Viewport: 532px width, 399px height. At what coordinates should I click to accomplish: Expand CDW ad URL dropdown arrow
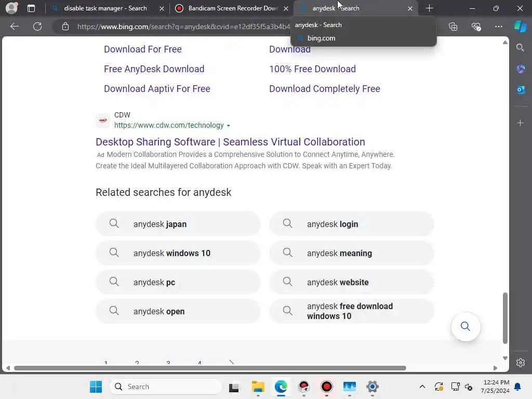click(229, 126)
